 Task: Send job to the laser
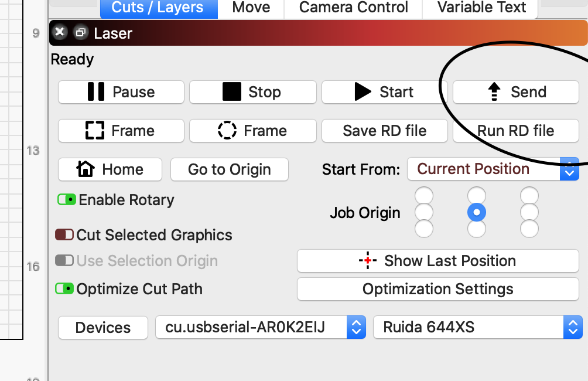click(516, 92)
